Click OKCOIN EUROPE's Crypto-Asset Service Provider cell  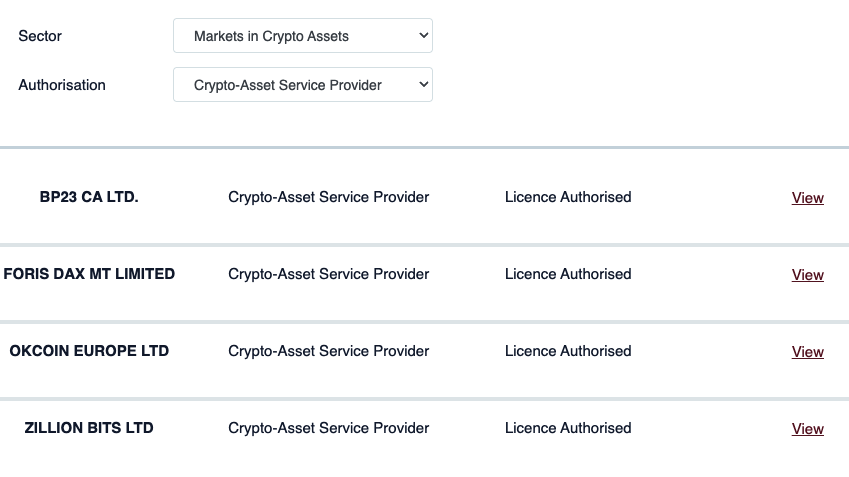(328, 351)
